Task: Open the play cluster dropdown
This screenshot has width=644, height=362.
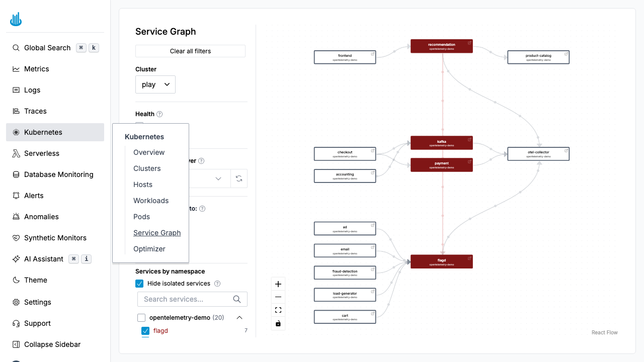Action: [155, 84]
